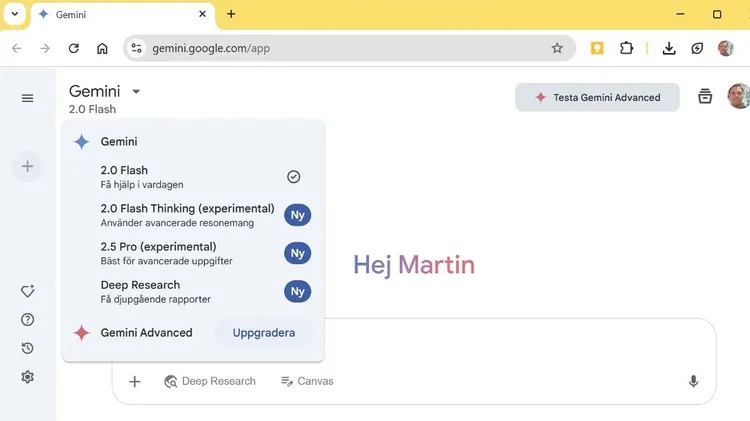
Task: Close the Gemini browser tab
Action: (x=202, y=14)
